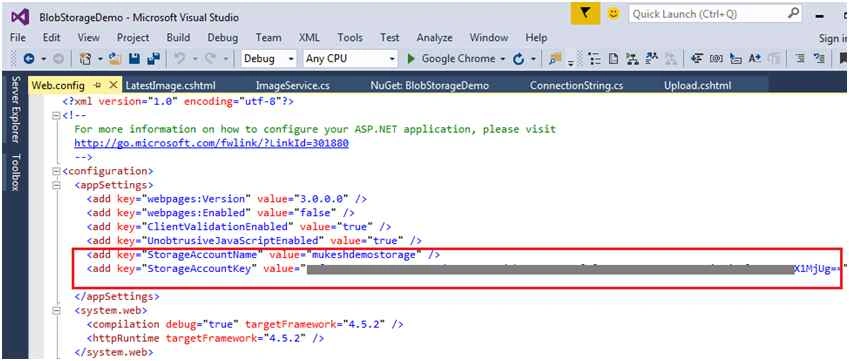The height and width of the screenshot is (361, 849).
Task: Click the Navigate Backward arrow icon
Action: (x=29, y=58)
